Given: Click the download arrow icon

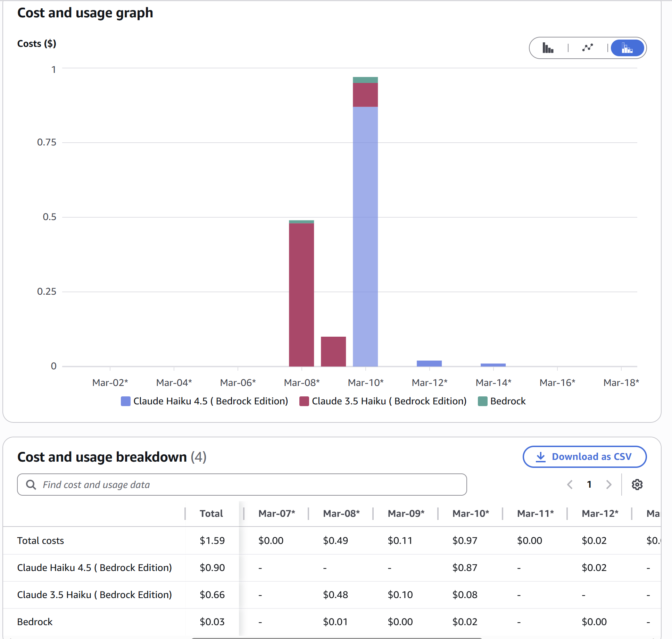Looking at the screenshot, I should tap(540, 456).
